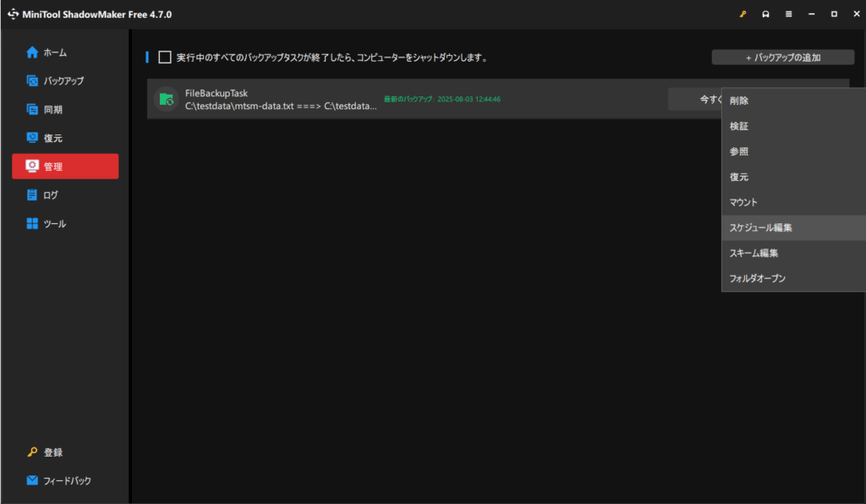This screenshot has width=866, height=504.
Task: Minimize the ShadowMaker window
Action: (811, 14)
